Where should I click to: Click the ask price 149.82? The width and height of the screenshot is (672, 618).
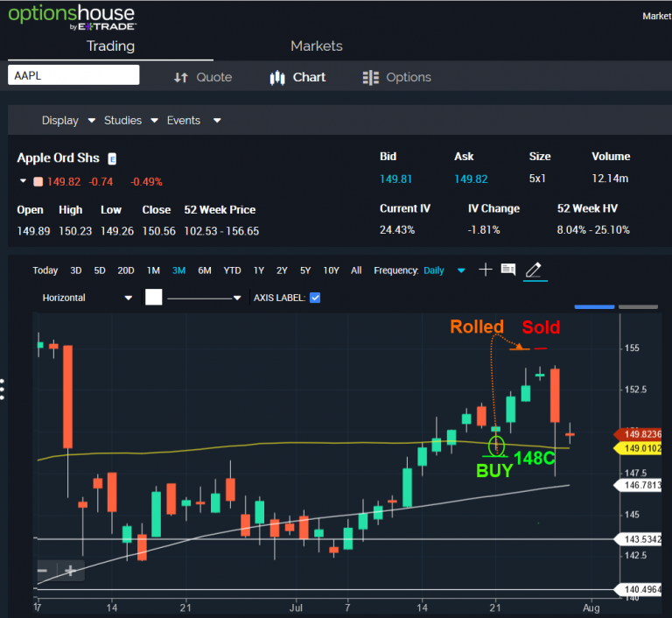pyautogui.click(x=471, y=179)
